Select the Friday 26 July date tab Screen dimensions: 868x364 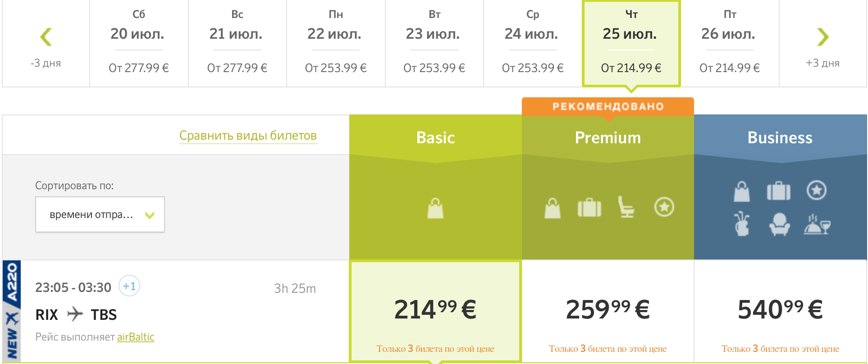(730, 43)
